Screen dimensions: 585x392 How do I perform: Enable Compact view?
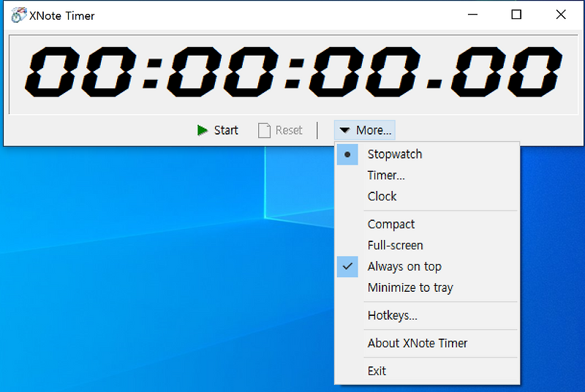(427, 225)
